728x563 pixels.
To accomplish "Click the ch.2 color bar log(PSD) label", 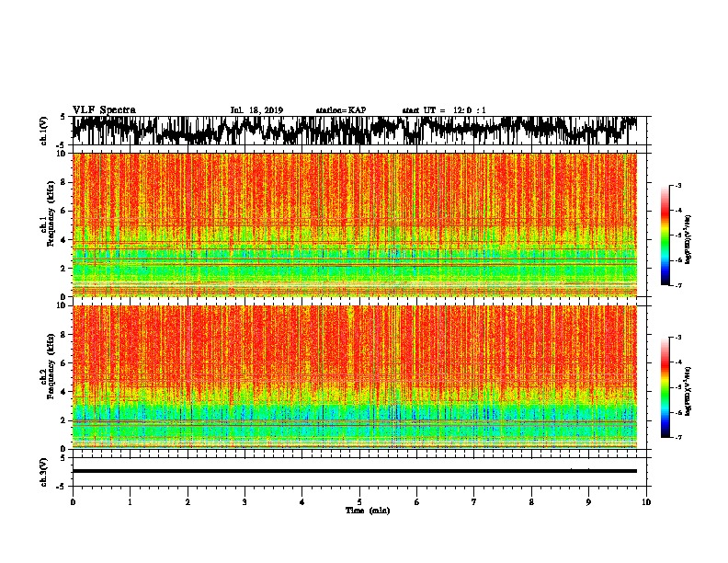I will (x=688, y=391).
